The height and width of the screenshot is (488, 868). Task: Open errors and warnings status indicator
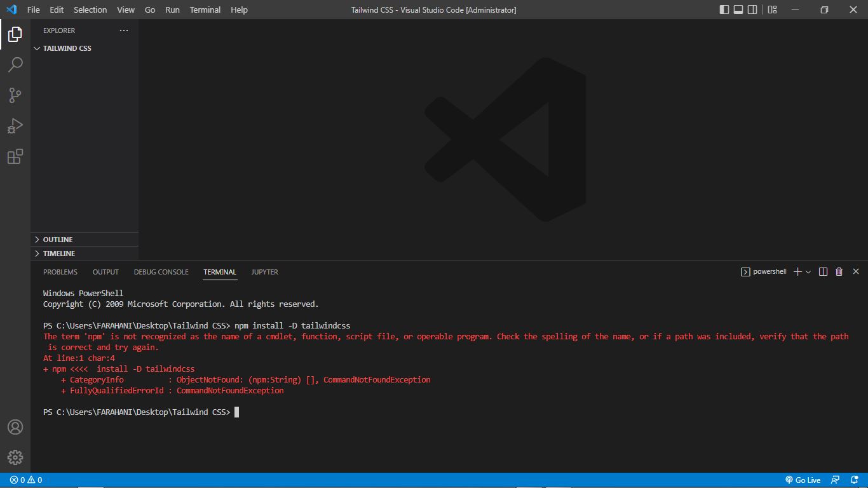tap(26, 480)
